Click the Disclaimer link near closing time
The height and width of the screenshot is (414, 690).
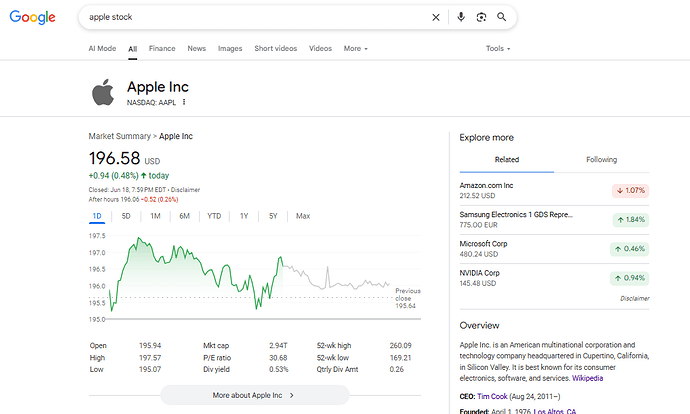click(x=185, y=190)
